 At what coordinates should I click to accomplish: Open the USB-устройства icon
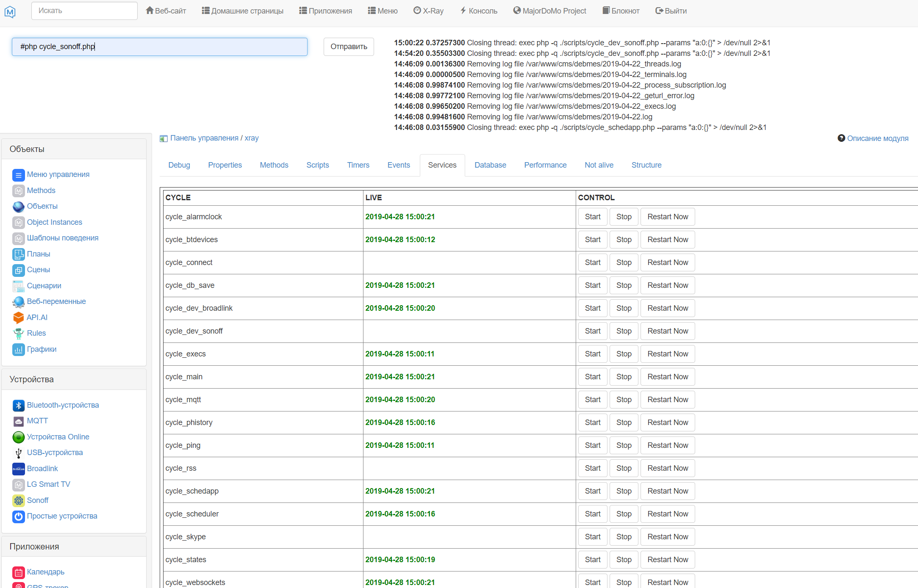click(18, 453)
